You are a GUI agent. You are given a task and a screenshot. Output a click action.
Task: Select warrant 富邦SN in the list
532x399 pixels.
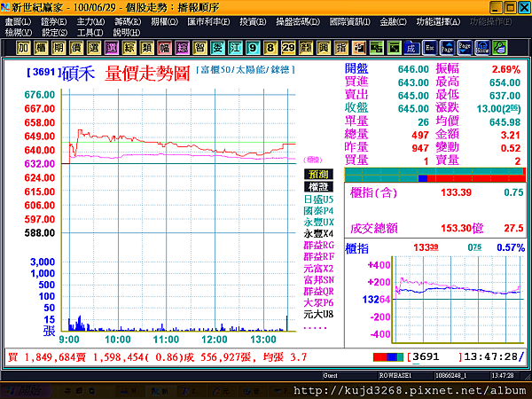coord(318,280)
